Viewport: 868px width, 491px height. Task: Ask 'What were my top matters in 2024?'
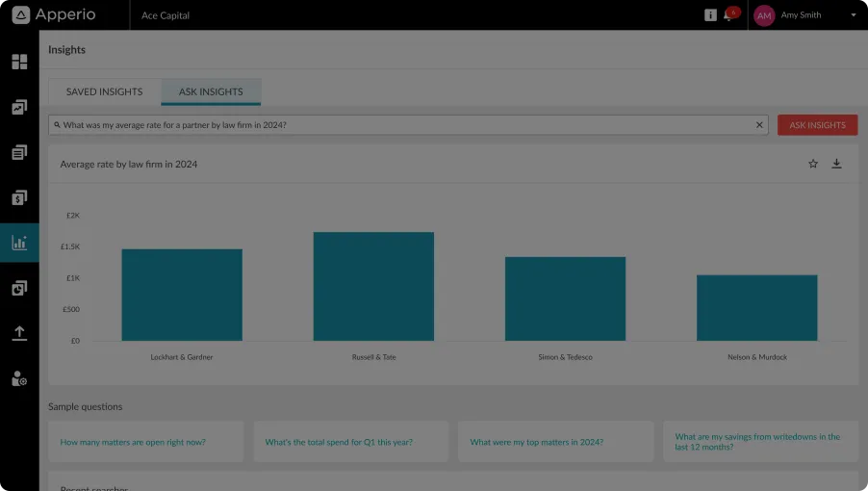[556, 442]
